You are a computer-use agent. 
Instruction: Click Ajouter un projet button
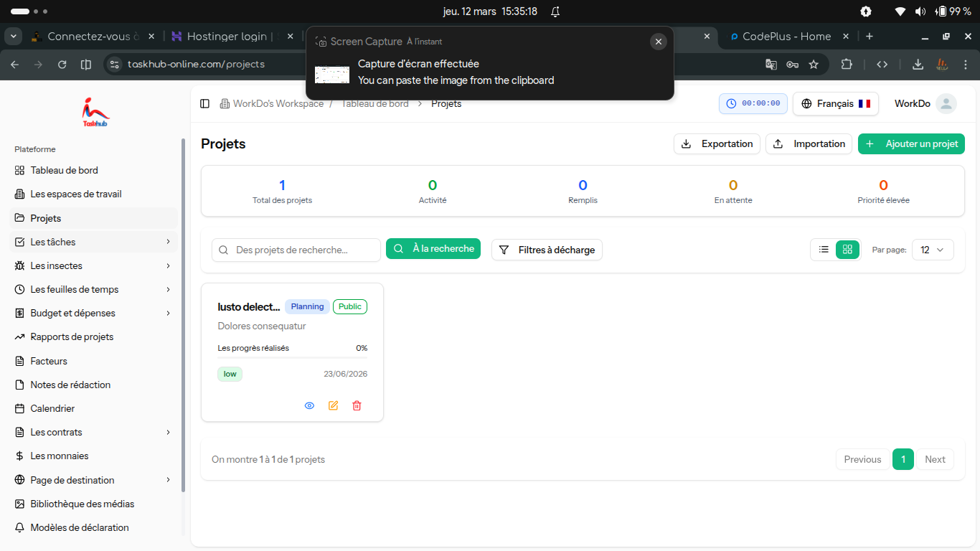point(911,143)
